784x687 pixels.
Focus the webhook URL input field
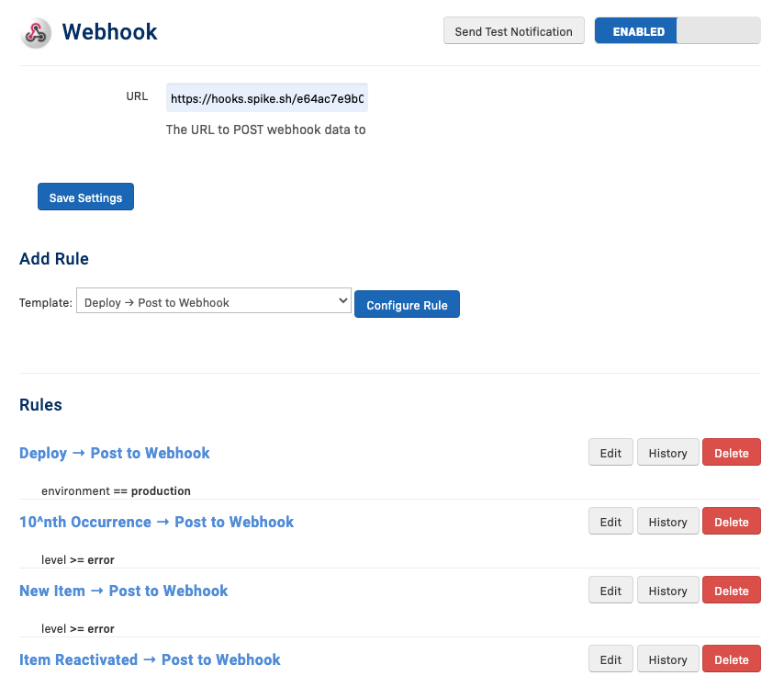266,98
